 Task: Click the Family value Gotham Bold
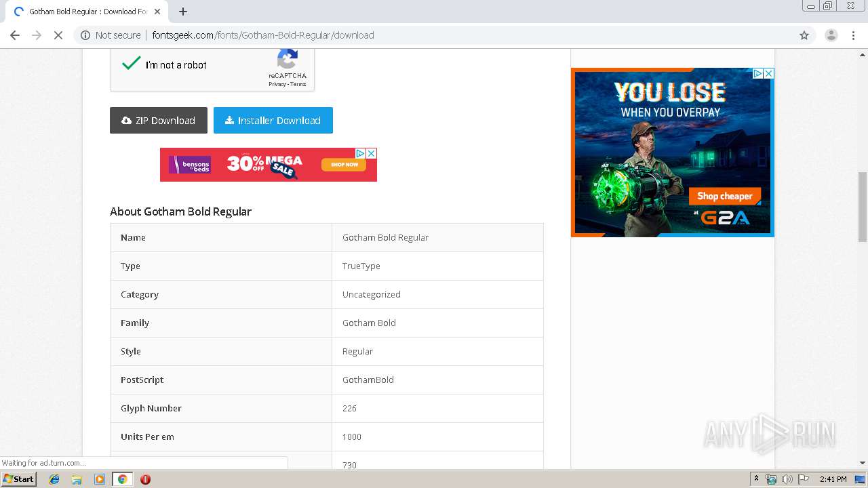[x=369, y=323]
